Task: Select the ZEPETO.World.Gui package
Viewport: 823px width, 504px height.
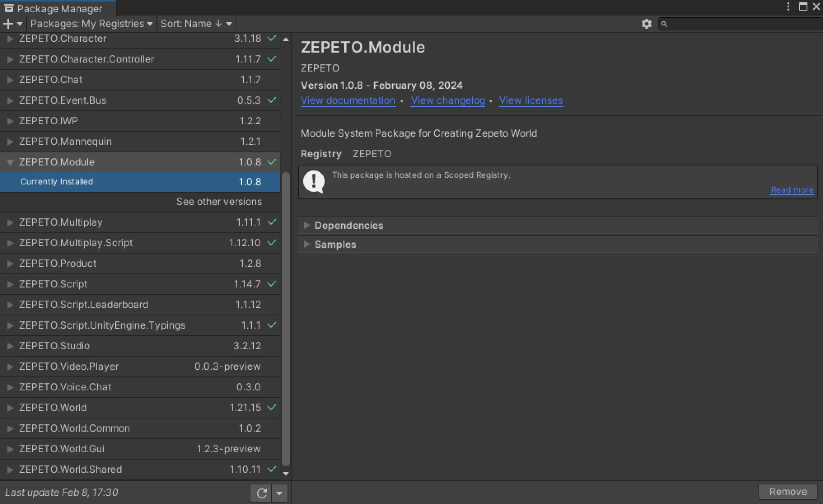Action: (x=140, y=449)
